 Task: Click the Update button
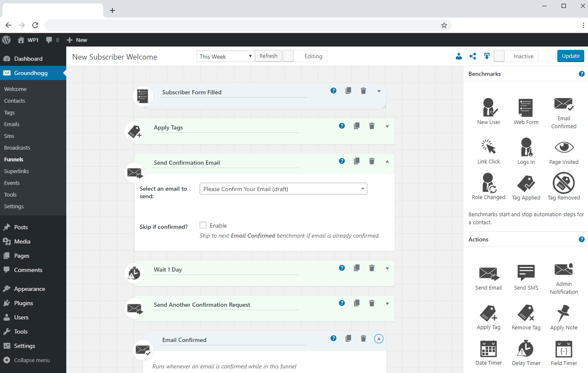click(x=570, y=56)
